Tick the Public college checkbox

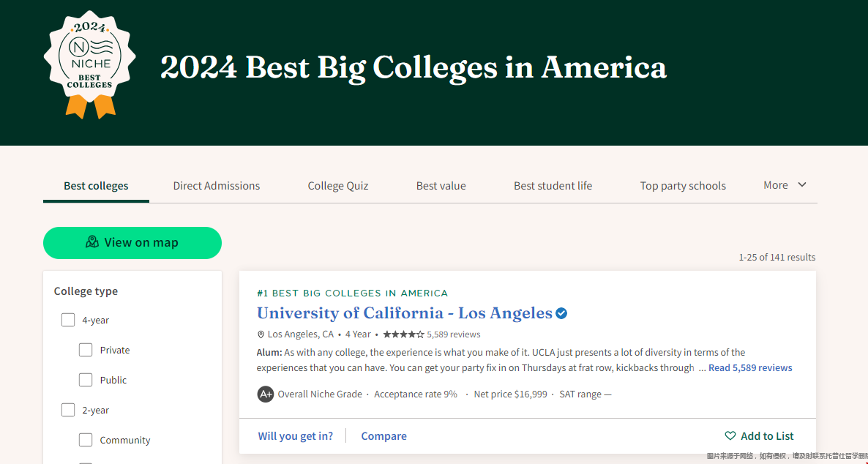click(86, 380)
